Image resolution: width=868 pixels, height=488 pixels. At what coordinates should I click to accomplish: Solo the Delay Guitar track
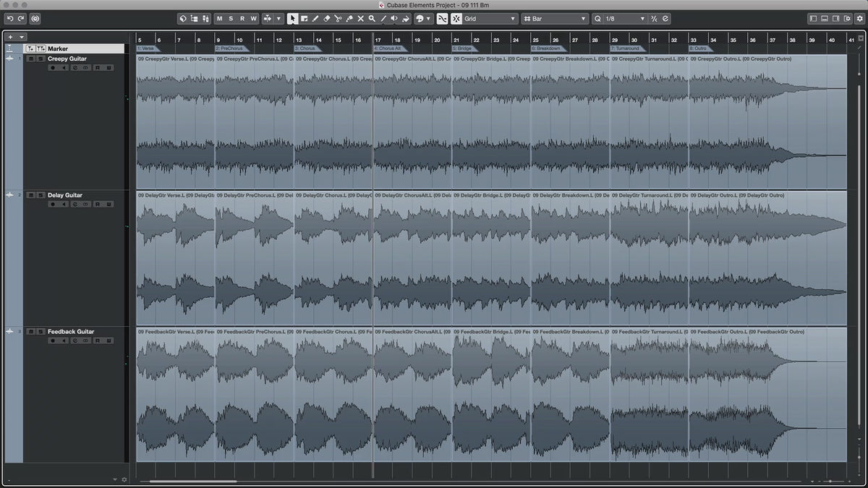[41, 195]
